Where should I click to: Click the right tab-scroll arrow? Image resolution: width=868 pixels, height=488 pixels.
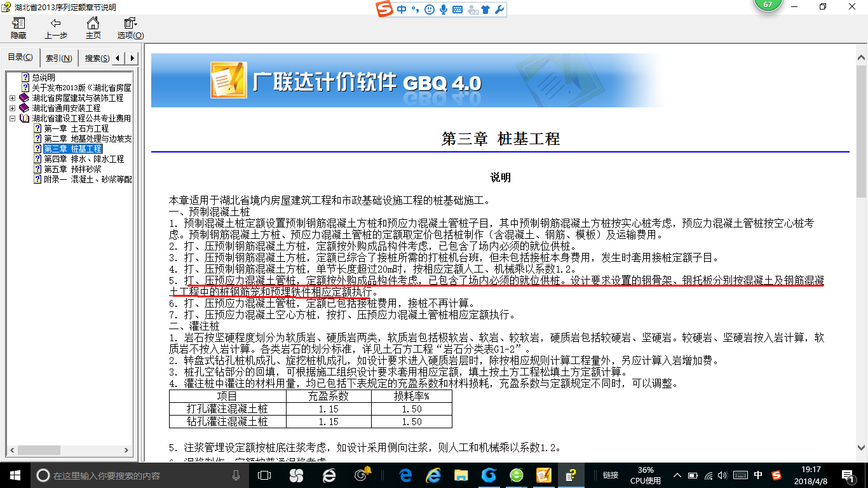point(132,58)
